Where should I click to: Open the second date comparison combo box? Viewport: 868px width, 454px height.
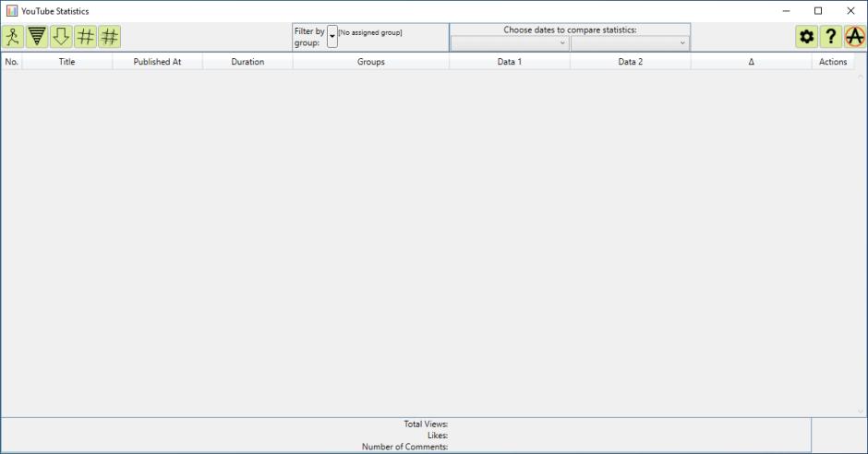coord(630,43)
